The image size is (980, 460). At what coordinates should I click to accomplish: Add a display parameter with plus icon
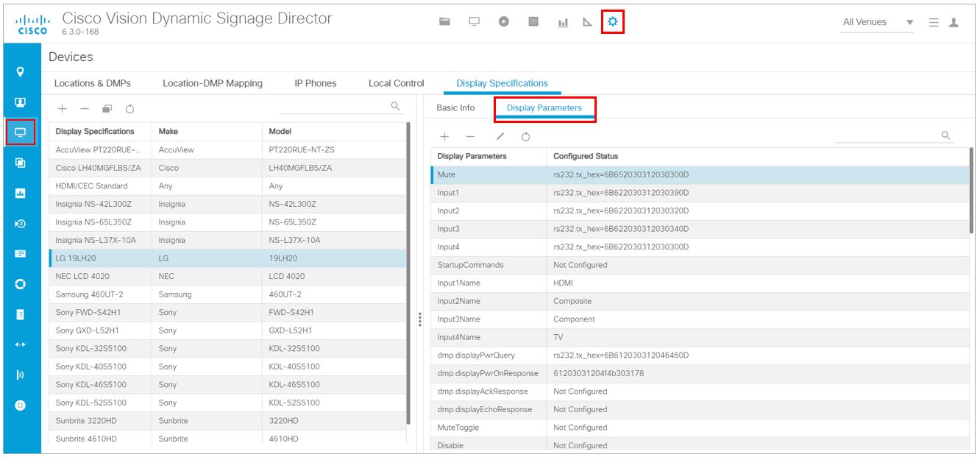[x=444, y=136]
